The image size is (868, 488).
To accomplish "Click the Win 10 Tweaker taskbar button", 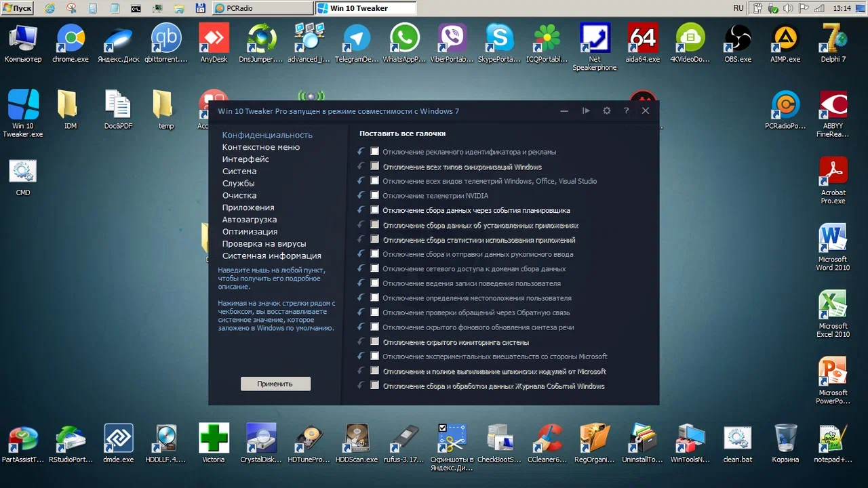I will tap(366, 8).
